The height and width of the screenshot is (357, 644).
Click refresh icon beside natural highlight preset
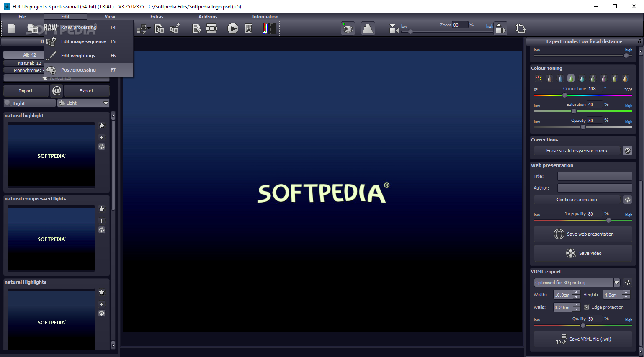coord(102,146)
